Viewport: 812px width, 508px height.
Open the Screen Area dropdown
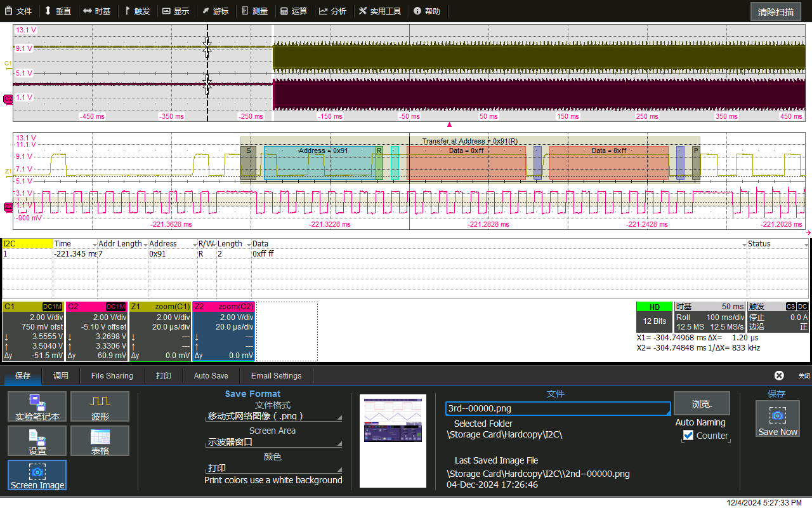273,442
